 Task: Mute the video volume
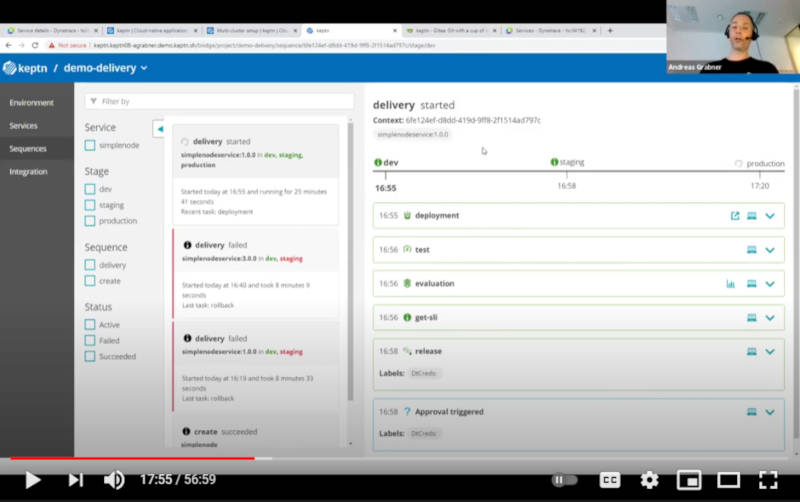[114, 480]
